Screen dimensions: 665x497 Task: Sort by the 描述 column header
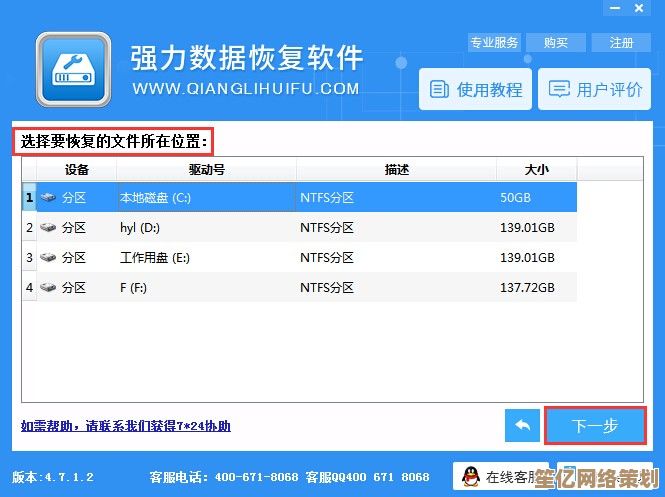point(396,170)
